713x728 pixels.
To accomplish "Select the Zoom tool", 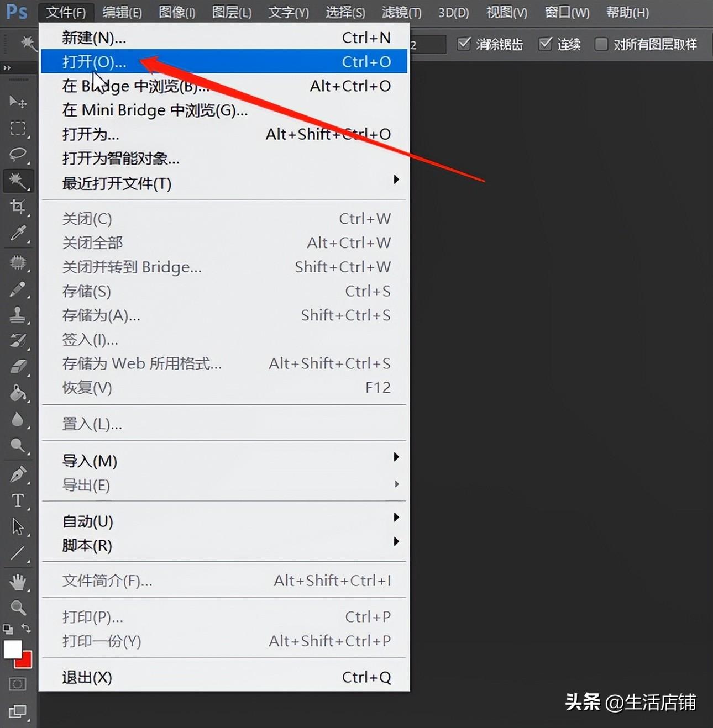I will (x=18, y=608).
